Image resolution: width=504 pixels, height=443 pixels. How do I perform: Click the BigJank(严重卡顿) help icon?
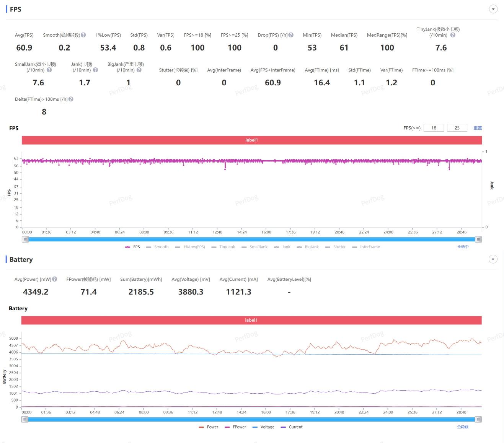(139, 70)
